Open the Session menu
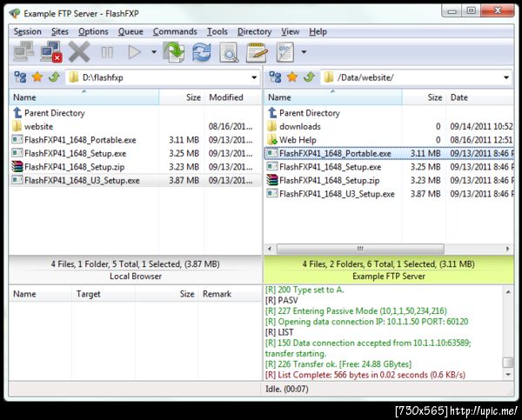Image resolution: width=522 pixels, height=420 pixels. click(28, 31)
